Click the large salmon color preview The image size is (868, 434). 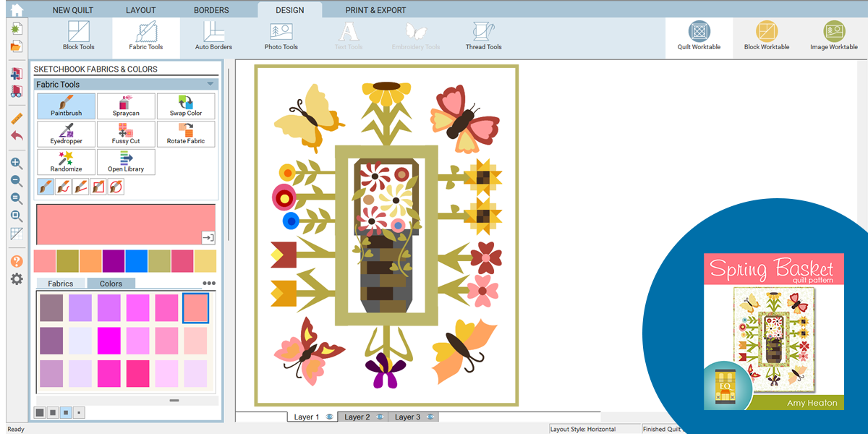tap(125, 224)
